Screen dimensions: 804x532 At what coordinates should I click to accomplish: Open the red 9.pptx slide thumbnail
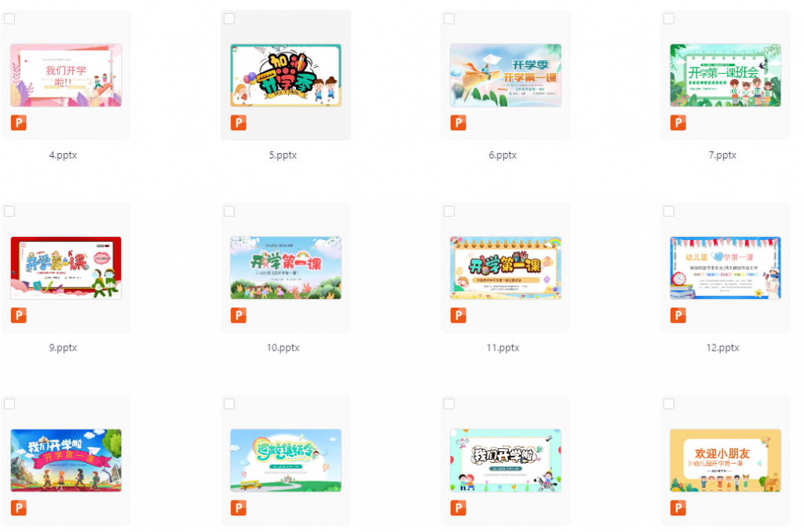(66, 268)
